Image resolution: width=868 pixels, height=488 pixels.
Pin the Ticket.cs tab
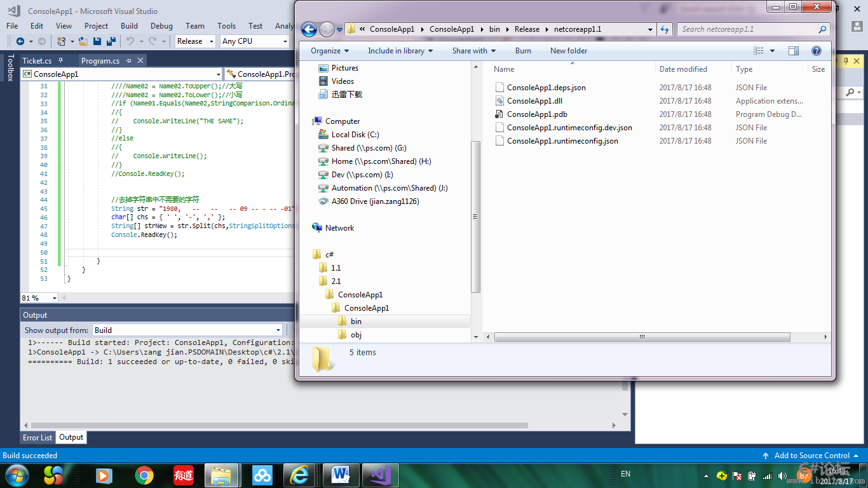tap(60, 60)
